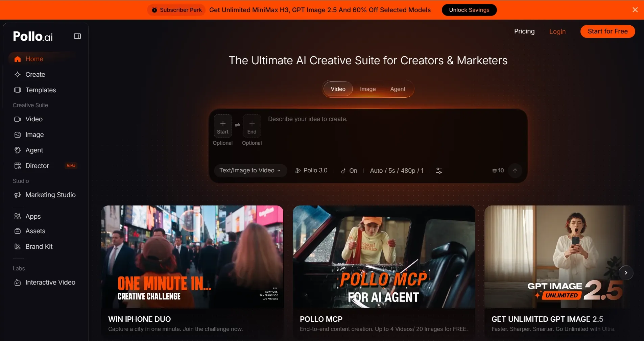Screen dimensions: 644x341
Task: Click the Login link
Action: point(557,31)
